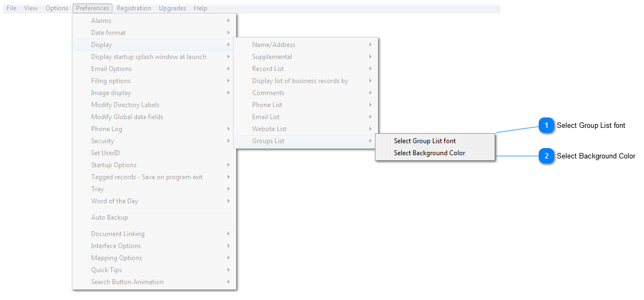Choose Select Group List font
644x300 pixels.
point(435,141)
